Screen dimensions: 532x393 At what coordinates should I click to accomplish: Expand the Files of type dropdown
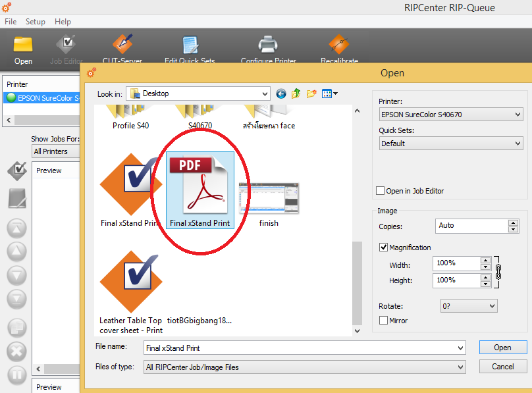[x=460, y=368]
